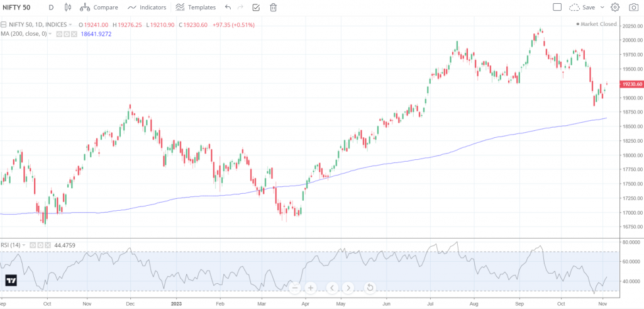Expand the NIFTY 50, 1D, INDICES dropdown

(x=70, y=25)
